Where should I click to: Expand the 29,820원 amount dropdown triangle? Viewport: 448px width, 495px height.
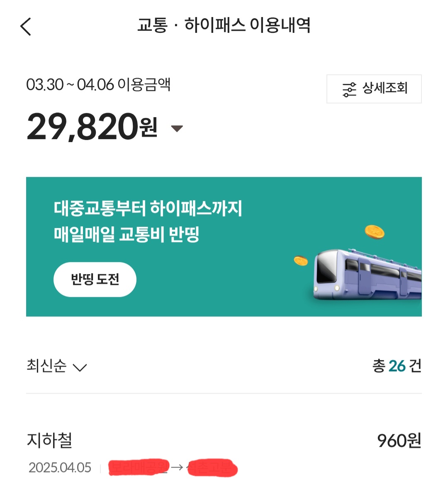[177, 129]
